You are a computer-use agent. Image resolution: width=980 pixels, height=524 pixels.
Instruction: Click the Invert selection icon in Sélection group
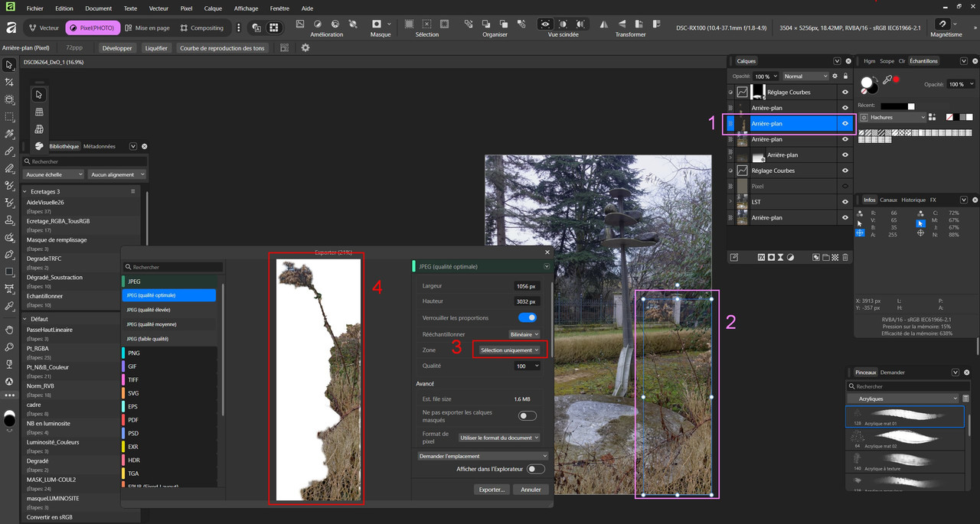(x=444, y=24)
